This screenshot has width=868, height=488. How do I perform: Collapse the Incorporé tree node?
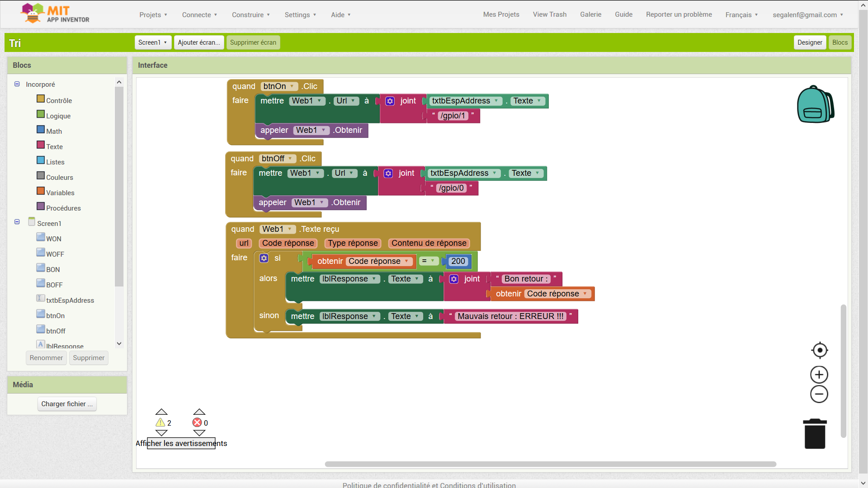tap(17, 84)
